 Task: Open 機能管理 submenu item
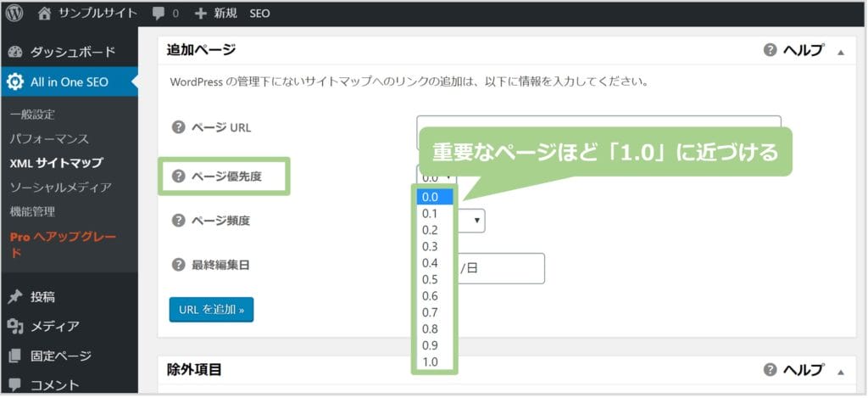(x=32, y=212)
